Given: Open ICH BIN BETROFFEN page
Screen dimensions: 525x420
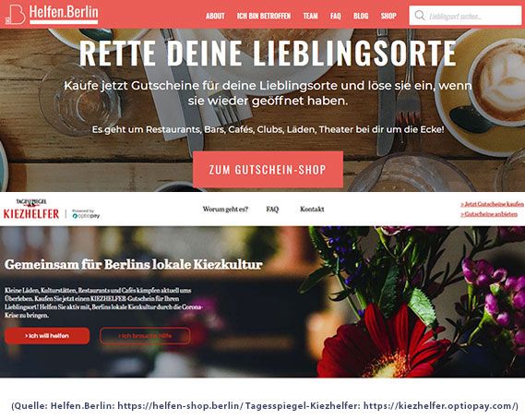Looking at the screenshot, I should click(264, 16).
